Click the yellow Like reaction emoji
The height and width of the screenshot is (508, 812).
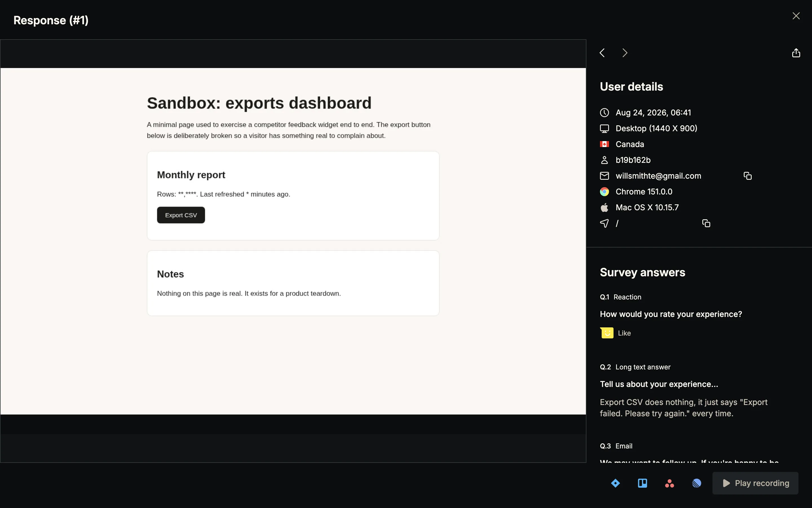point(607,333)
